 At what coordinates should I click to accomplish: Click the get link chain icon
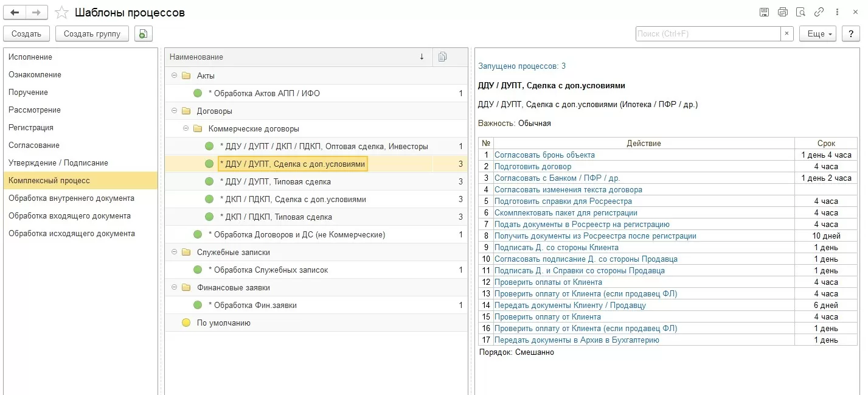point(819,12)
